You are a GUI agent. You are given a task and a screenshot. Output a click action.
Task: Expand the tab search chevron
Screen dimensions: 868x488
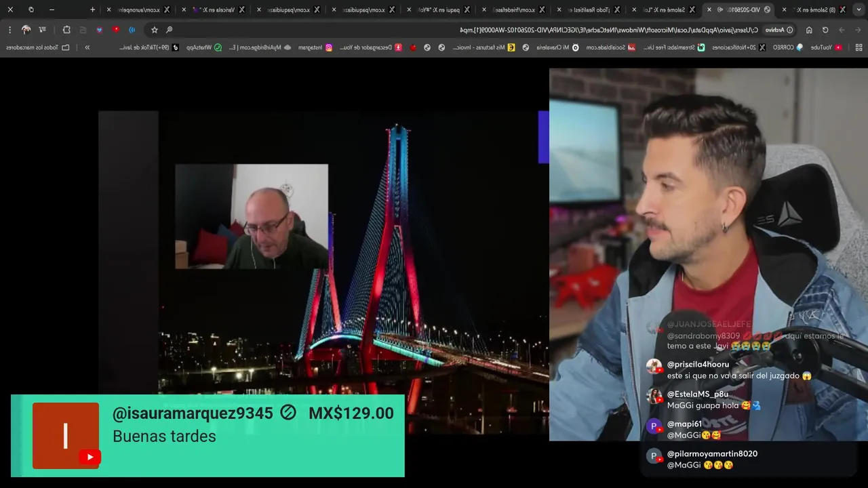pos(858,9)
